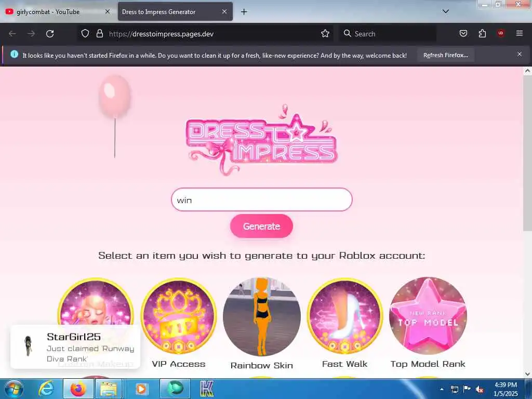
Task: Open the taskbar clock showing 4:39 PM
Action: click(x=506, y=389)
